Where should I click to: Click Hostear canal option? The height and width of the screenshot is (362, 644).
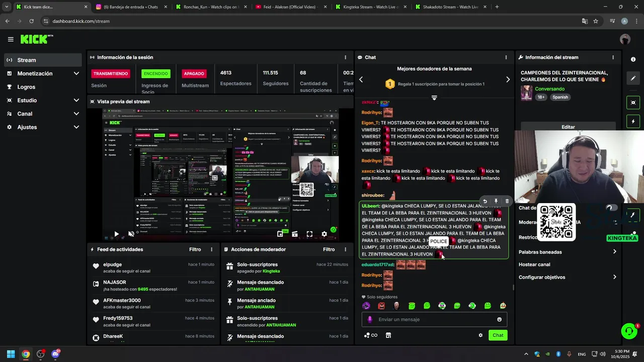(x=534, y=264)
